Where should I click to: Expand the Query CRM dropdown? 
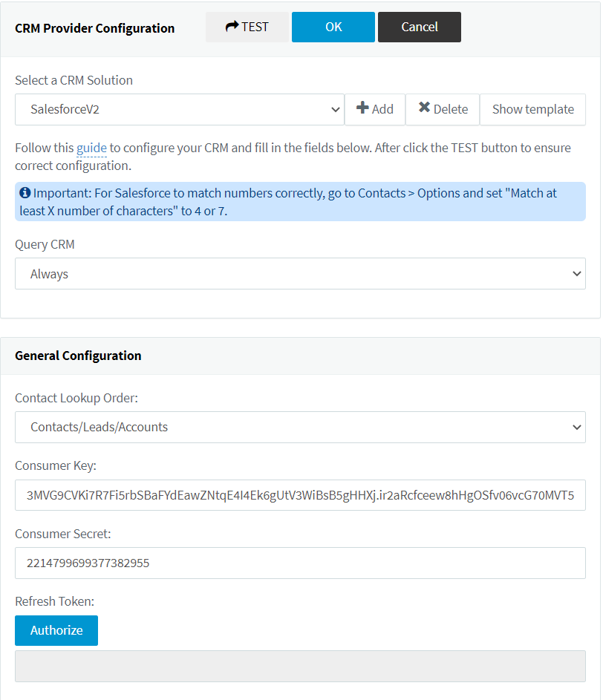[x=300, y=274]
